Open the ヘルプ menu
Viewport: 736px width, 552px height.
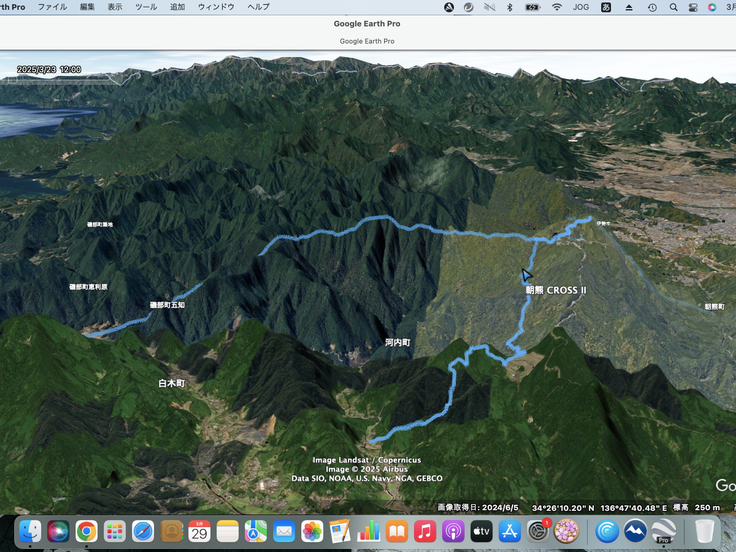(x=258, y=7)
